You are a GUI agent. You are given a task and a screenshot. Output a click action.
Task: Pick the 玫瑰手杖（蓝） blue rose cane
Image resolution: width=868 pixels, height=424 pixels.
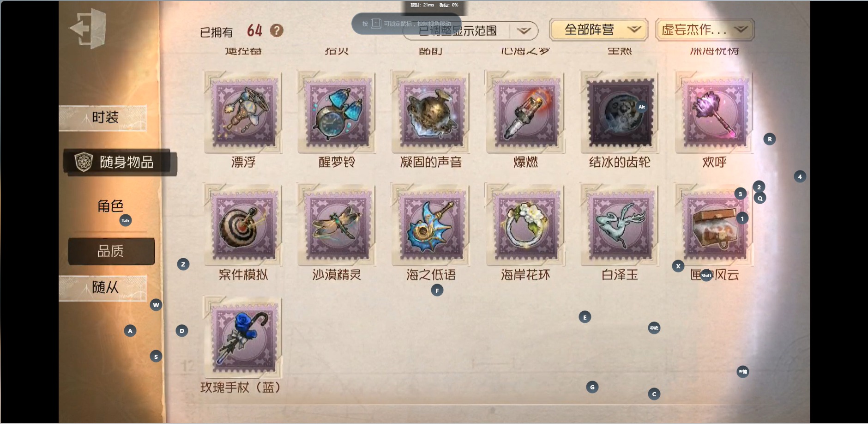click(x=243, y=338)
